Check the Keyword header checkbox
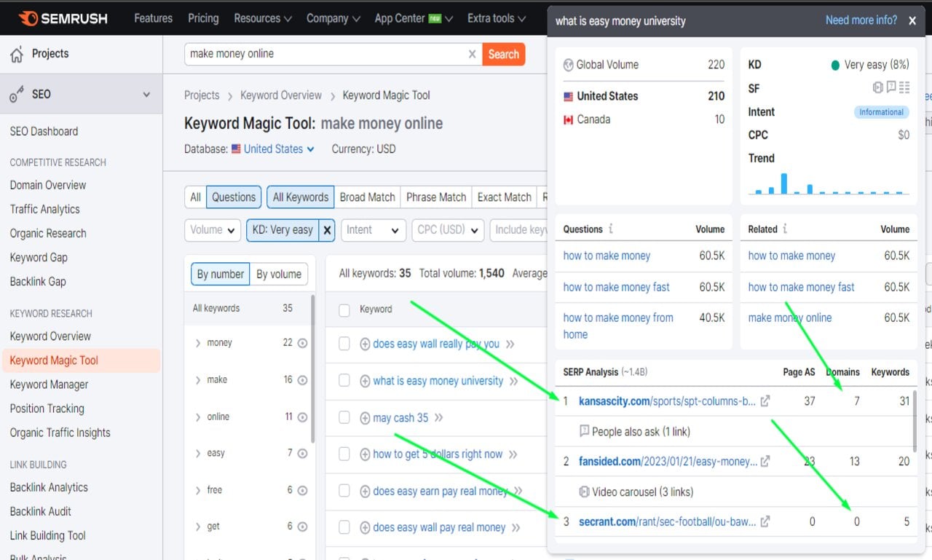The width and height of the screenshot is (932, 560). [x=344, y=309]
